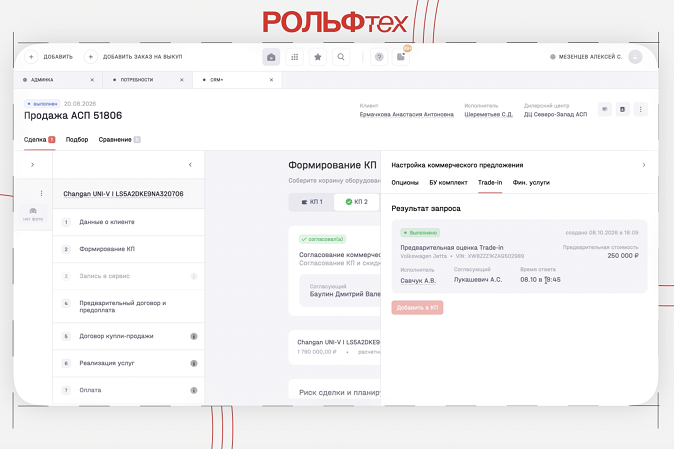Switch to КП 2 offer tab
Screen dimensions: 674x449
tap(356, 202)
